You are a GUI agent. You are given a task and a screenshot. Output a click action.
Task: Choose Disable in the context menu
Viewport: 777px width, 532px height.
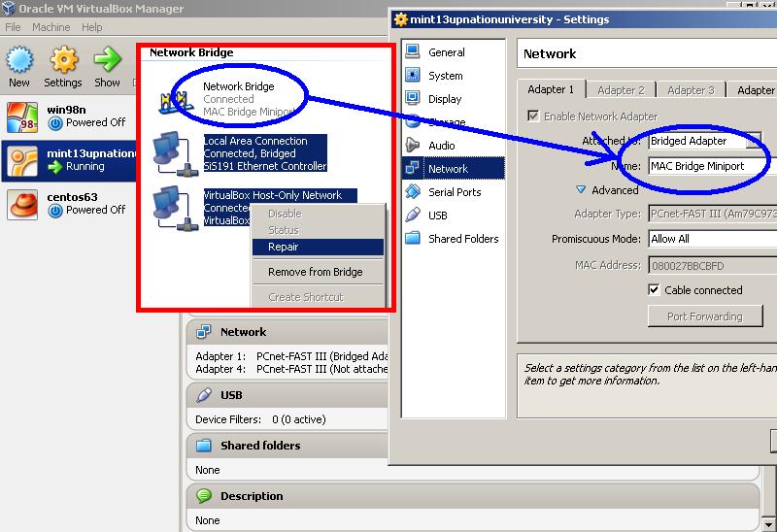click(318, 214)
